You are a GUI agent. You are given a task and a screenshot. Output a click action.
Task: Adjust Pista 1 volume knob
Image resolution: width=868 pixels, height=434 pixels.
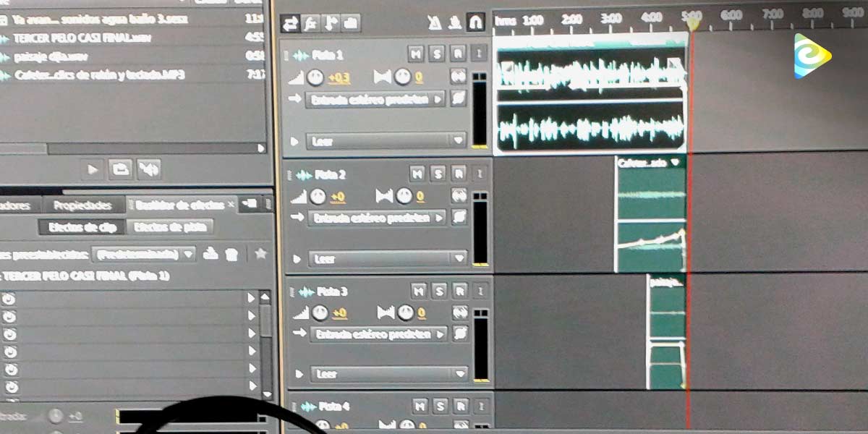315,77
